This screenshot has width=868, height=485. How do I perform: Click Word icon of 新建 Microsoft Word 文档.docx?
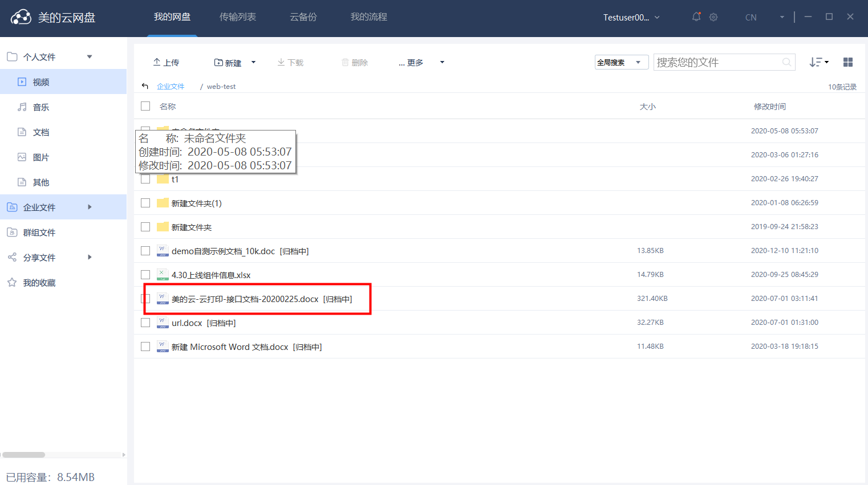point(163,347)
